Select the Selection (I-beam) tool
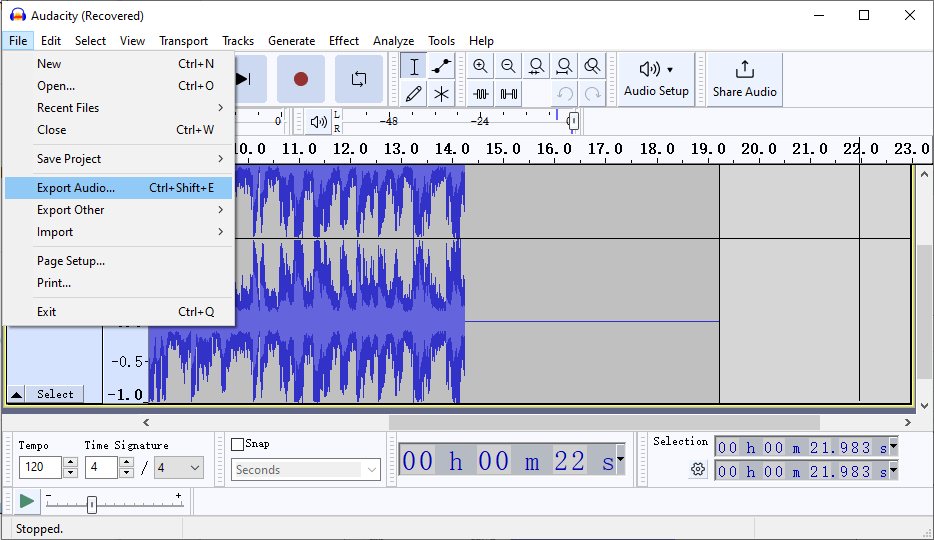The width and height of the screenshot is (934, 540). pyautogui.click(x=413, y=67)
